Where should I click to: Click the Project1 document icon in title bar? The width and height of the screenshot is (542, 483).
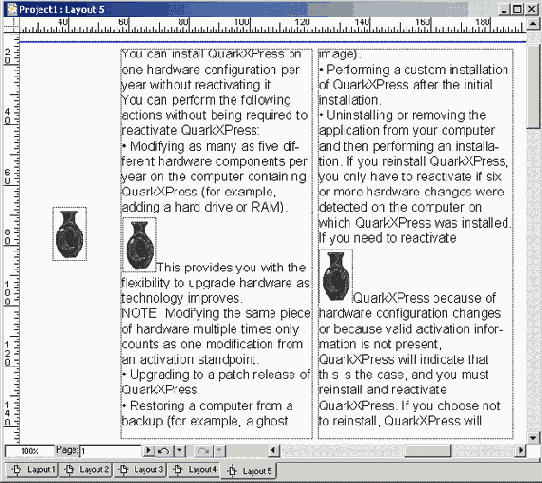point(12,9)
